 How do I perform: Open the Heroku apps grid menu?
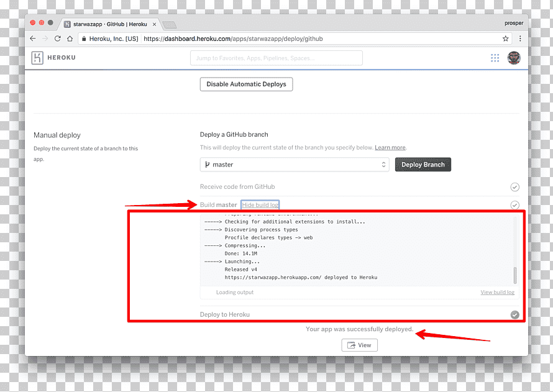coord(495,58)
